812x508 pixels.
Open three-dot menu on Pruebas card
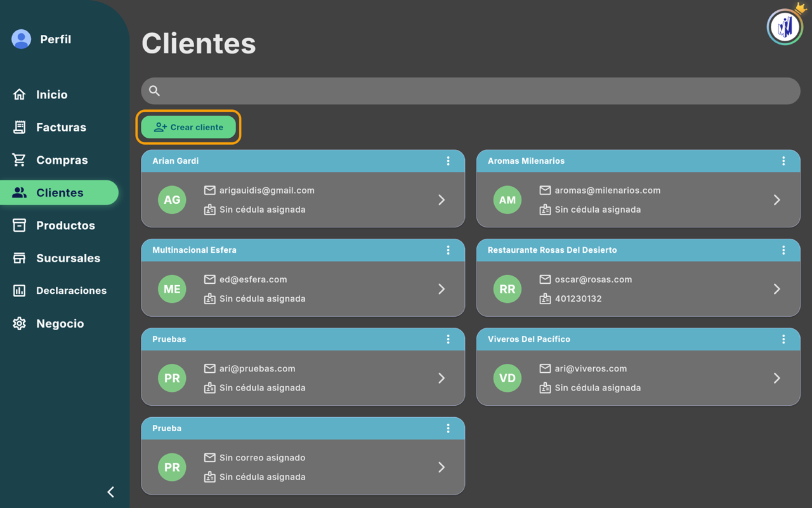point(448,340)
